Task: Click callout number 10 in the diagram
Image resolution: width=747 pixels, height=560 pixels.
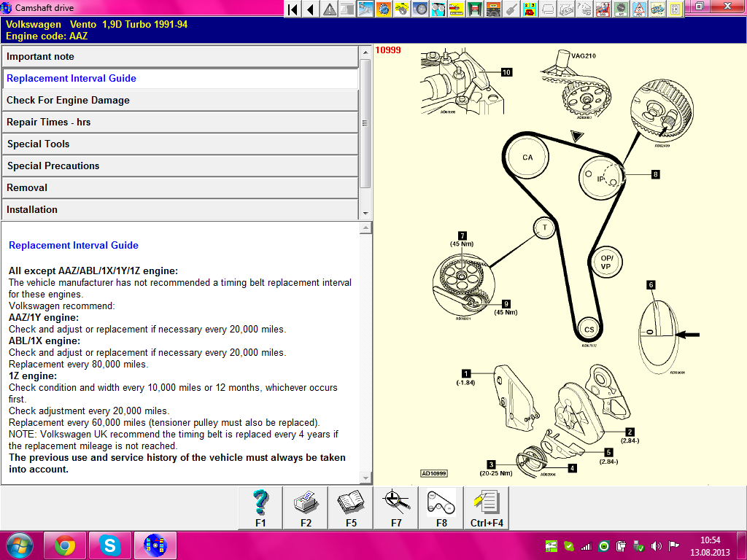Action: [x=506, y=72]
